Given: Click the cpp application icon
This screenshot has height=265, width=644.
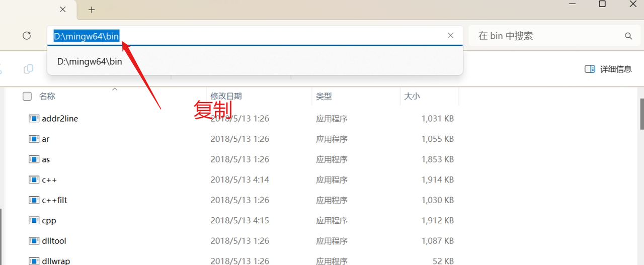Looking at the screenshot, I should (x=34, y=220).
